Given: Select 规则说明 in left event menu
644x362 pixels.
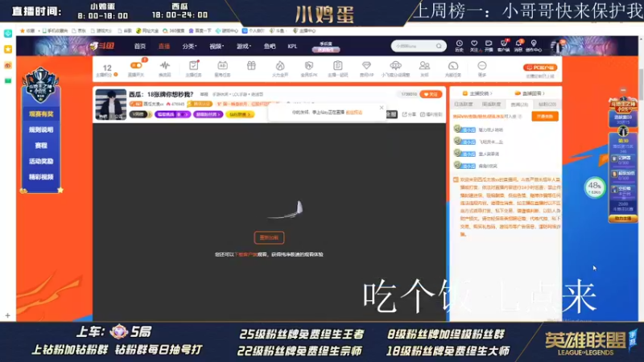Looking at the screenshot, I should pos(41,130).
